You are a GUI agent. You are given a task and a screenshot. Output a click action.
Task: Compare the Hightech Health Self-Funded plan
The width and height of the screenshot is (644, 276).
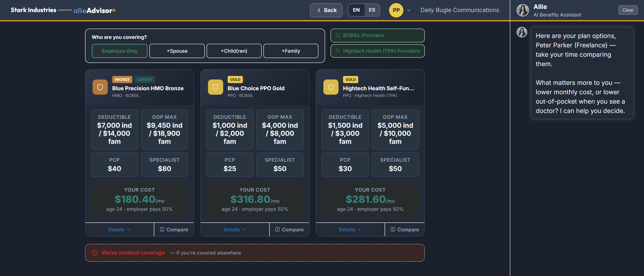[x=405, y=230]
